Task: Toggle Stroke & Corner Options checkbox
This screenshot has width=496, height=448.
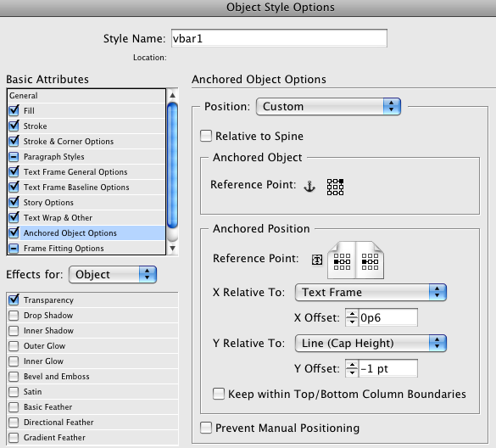Action: coord(14,141)
